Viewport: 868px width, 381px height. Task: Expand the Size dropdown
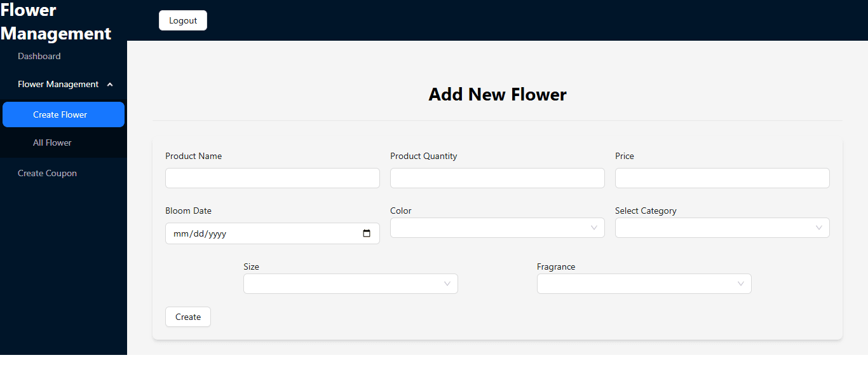click(351, 284)
